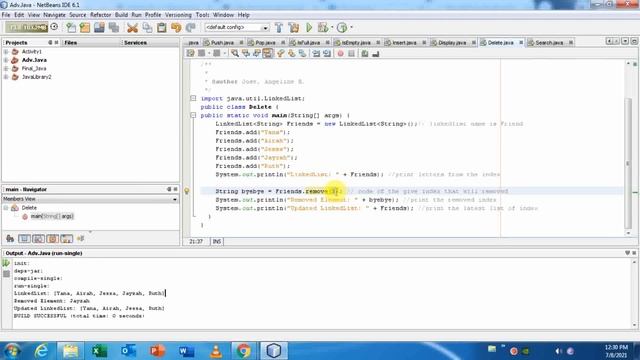The image size is (640, 360).
Task: Click the Profile Project icon
Action: click(342, 28)
